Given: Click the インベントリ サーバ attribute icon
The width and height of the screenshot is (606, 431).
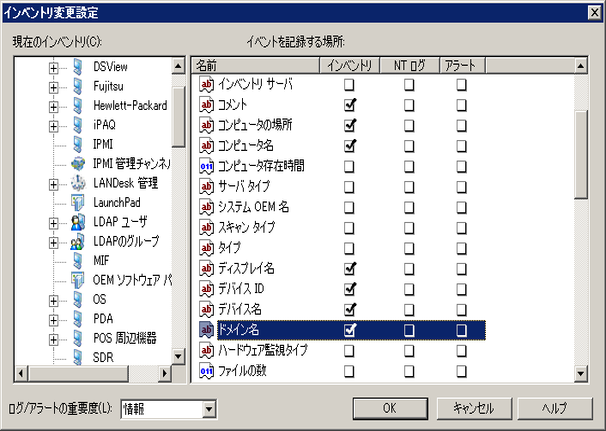Looking at the screenshot, I should click(x=206, y=84).
